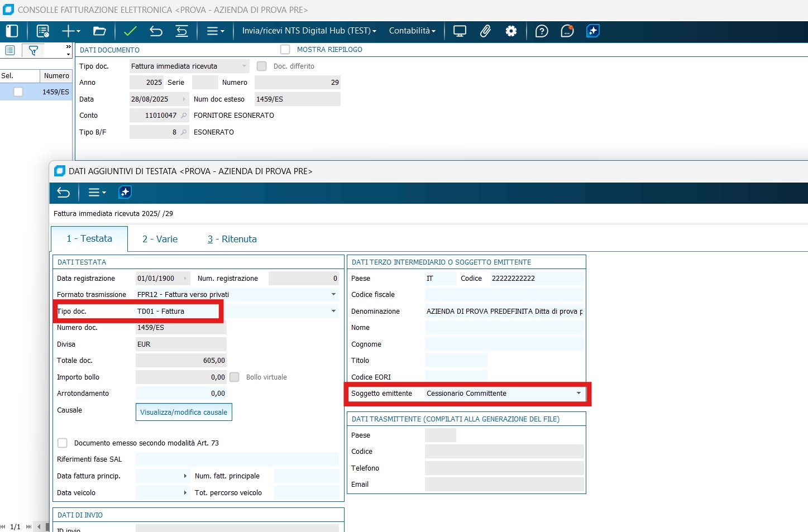Click the help question mark icon
Image resolution: width=808 pixels, height=532 pixels.
541,31
